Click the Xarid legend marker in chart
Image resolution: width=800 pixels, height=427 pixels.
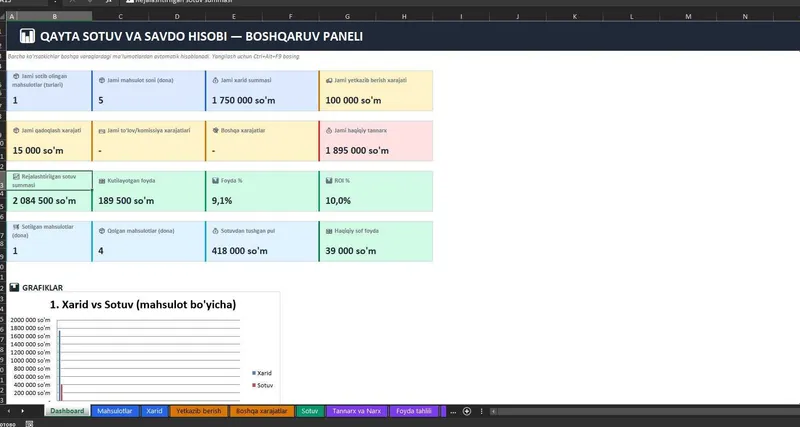[254, 373]
